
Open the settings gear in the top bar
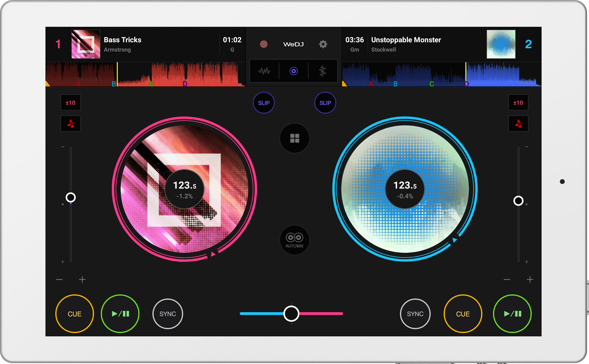323,44
